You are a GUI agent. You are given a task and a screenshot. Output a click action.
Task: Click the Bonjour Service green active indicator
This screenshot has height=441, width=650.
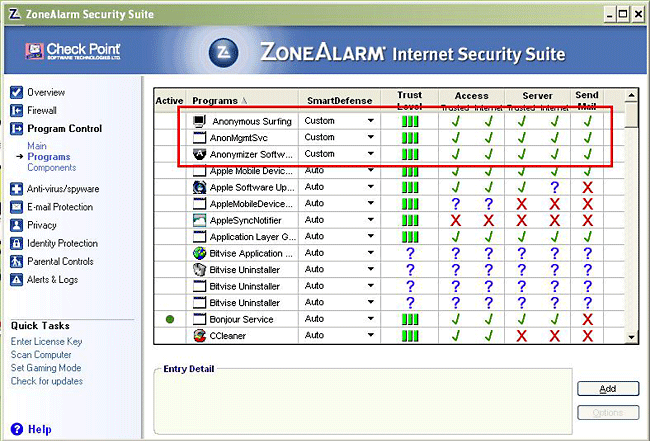coord(170,320)
